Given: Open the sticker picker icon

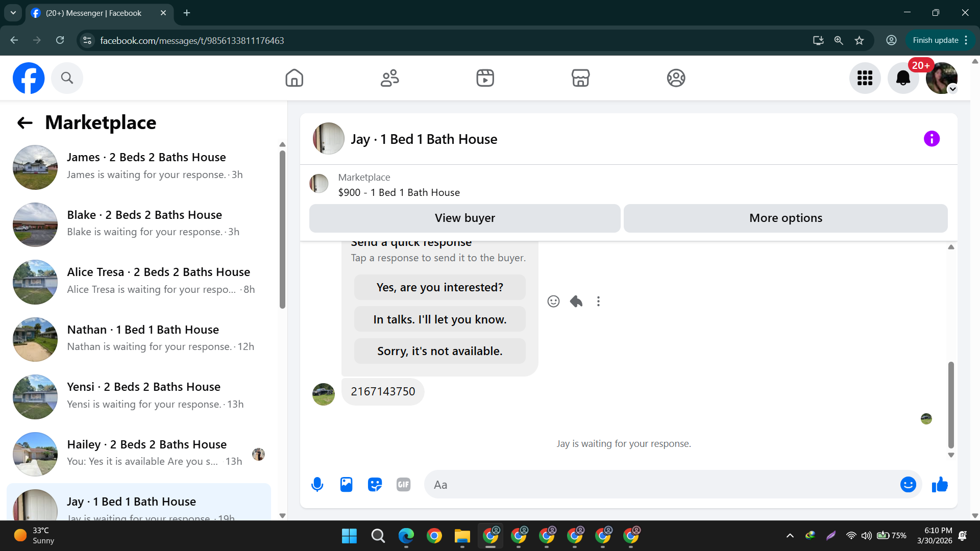Looking at the screenshot, I should (375, 485).
